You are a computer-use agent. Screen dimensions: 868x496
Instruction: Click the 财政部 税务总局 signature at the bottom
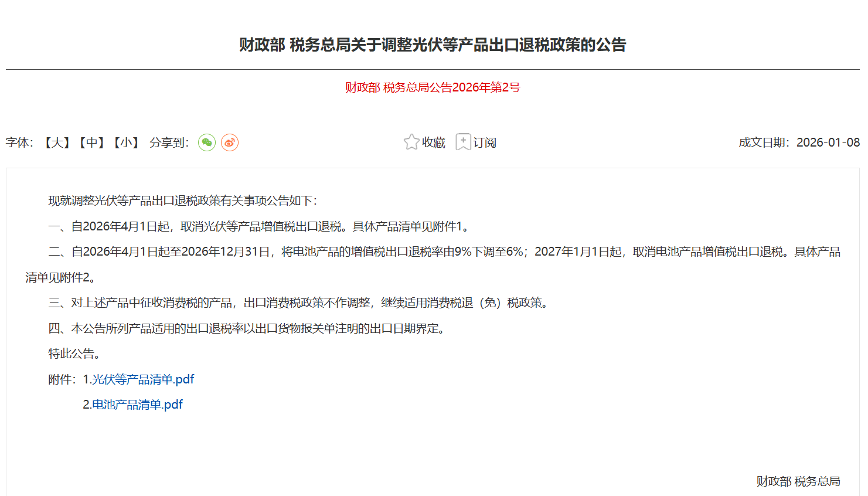(x=798, y=481)
